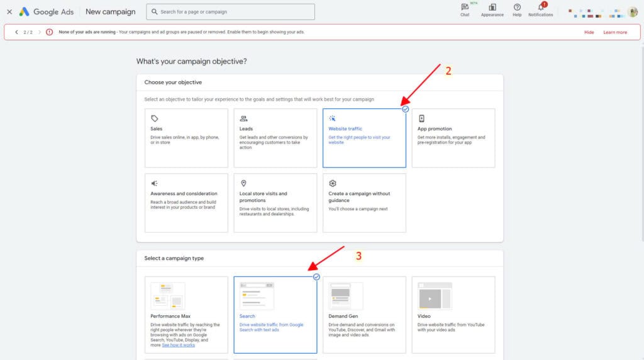Choose the Video campaign type
This screenshot has height=360, width=644.
pos(453,315)
